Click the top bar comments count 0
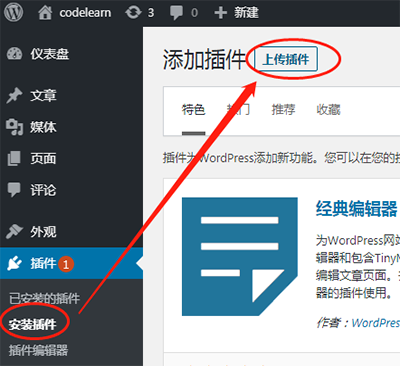Screen dimensions: 400x366 point(194,13)
